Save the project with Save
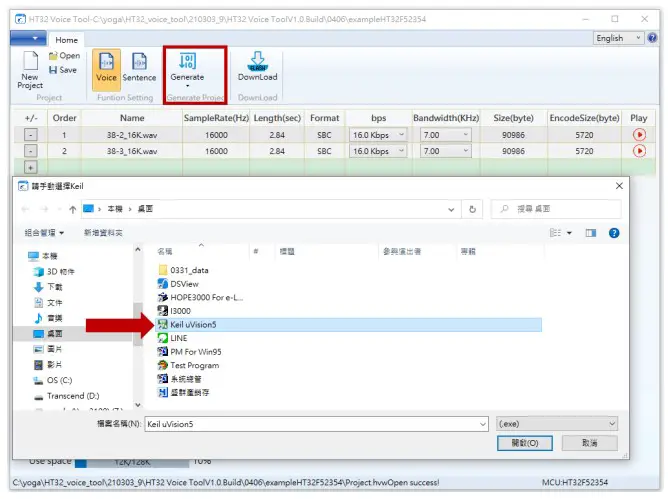Image resolution: width=668 pixels, height=499 pixels. [x=63, y=70]
